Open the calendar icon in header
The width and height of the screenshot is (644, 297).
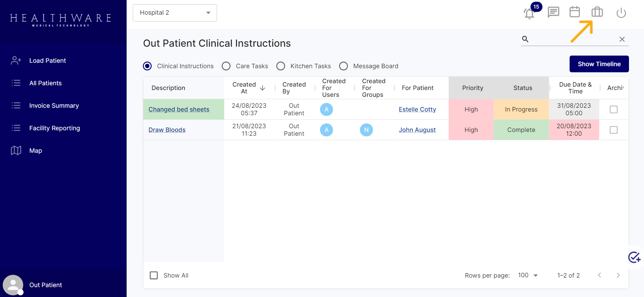[x=575, y=12]
